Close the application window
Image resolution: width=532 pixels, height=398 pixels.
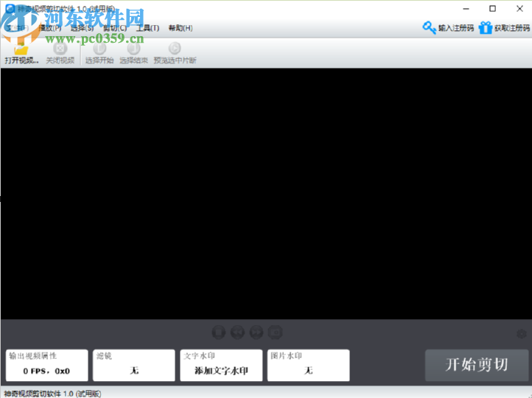click(x=519, y=9)
